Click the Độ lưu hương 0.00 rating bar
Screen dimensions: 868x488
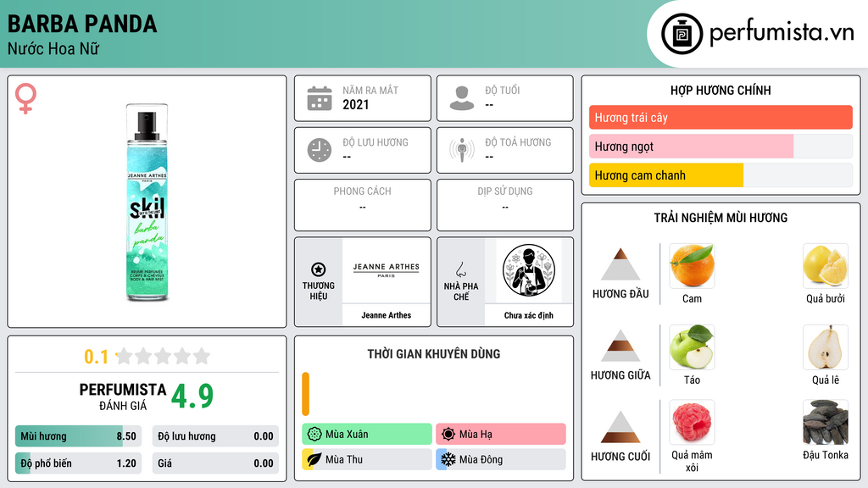pos(215,436)
